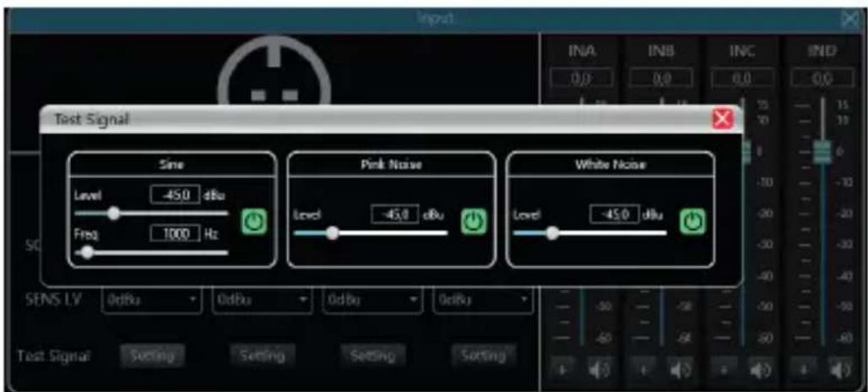This screenshot has height=392, width=868.
Task: Click the IND gain value field
Action: coord(822,78)
